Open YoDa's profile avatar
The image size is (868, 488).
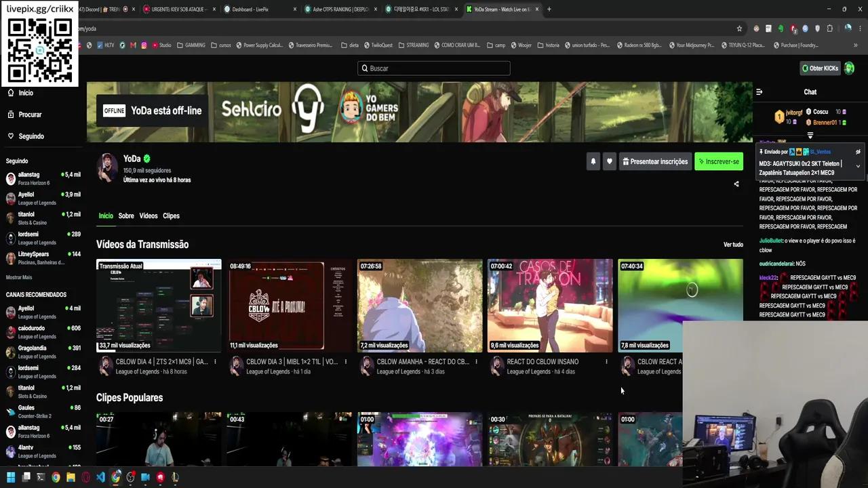(106, 167)
